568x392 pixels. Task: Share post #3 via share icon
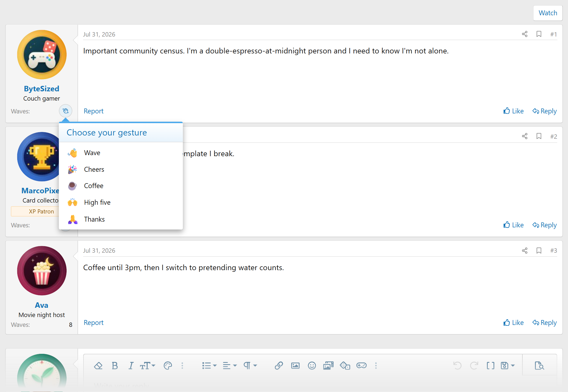[x=525, y=251]
